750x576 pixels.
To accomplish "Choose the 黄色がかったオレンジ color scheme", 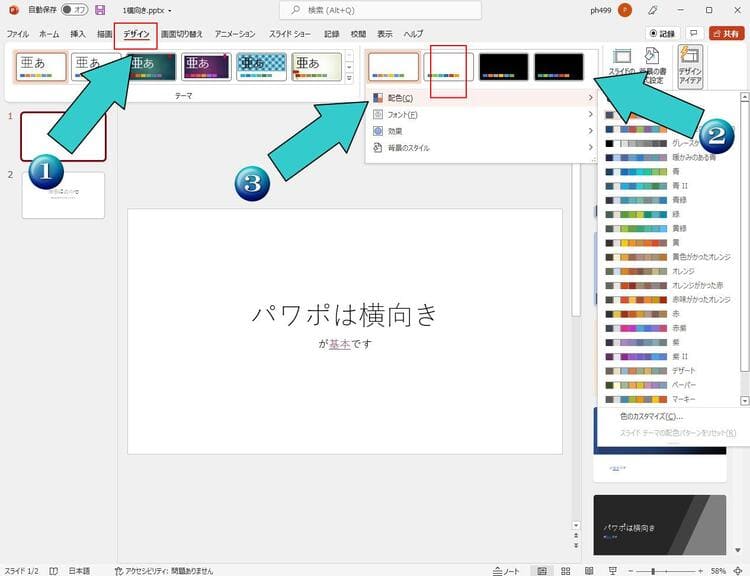I will [x=669, y=257].
